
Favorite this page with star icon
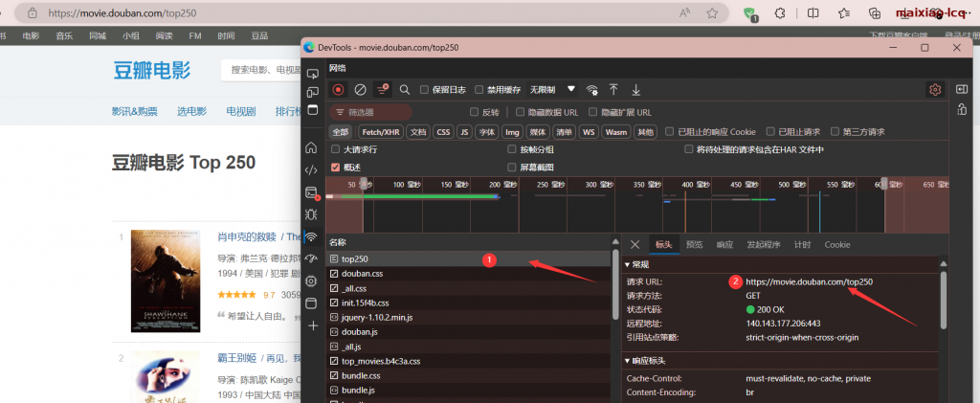click(712, 13)
